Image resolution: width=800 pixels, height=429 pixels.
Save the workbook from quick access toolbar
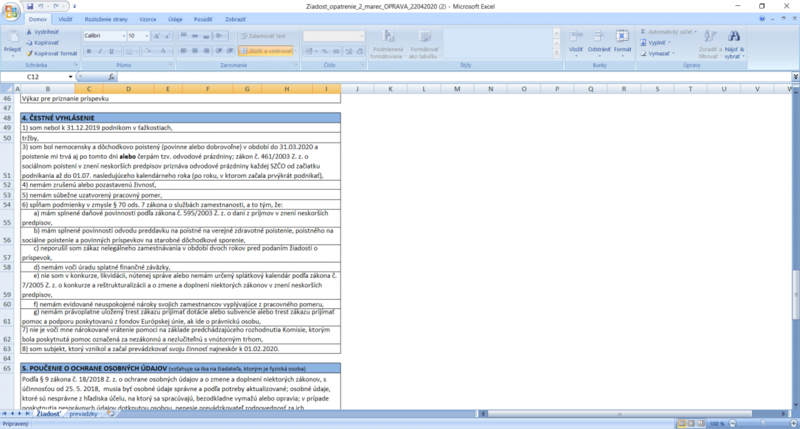point(30,6)
